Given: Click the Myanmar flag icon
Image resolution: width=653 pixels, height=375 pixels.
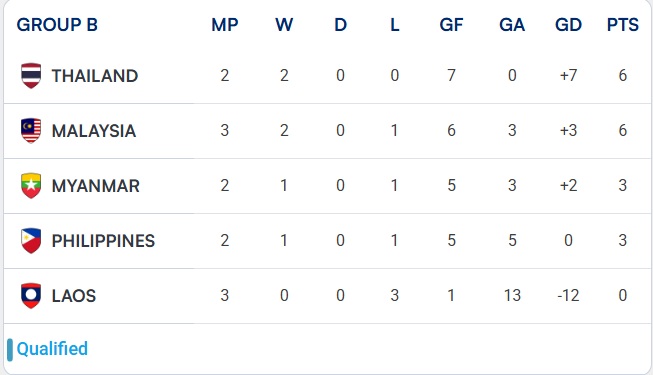Looking at the screenshot, I should pos(31,185).
